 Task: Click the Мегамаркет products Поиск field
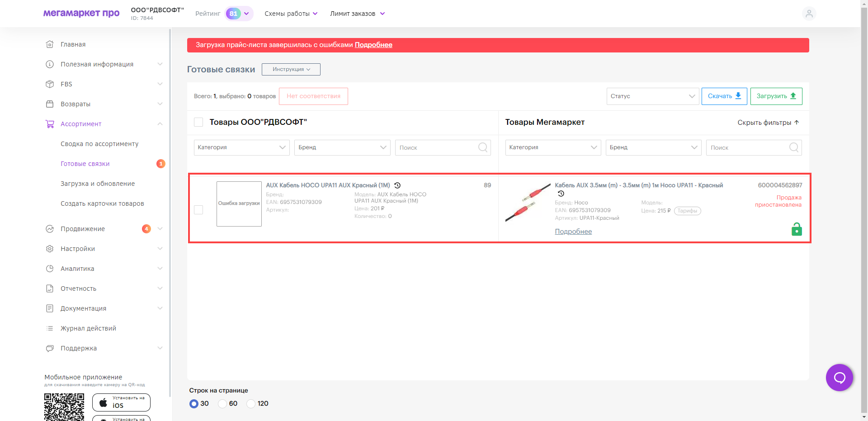pyautogui.click(x=754, y=147)
